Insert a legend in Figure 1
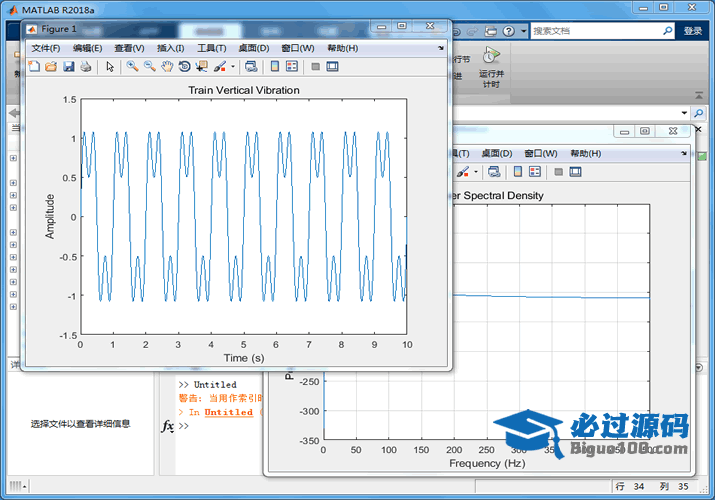 tap(292, 67)
